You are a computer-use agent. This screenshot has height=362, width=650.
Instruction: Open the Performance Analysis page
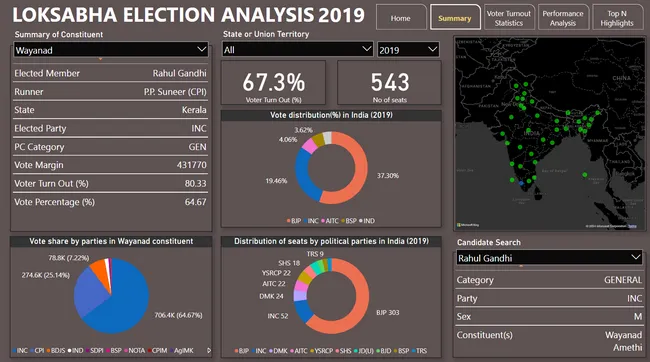pyautogui.click(x=563, y=17)
